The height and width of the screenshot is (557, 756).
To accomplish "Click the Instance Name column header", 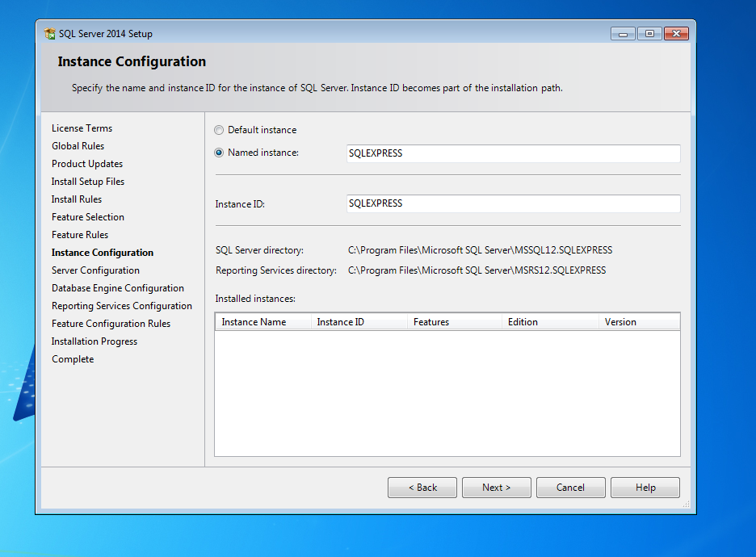I will pos(254,321).
